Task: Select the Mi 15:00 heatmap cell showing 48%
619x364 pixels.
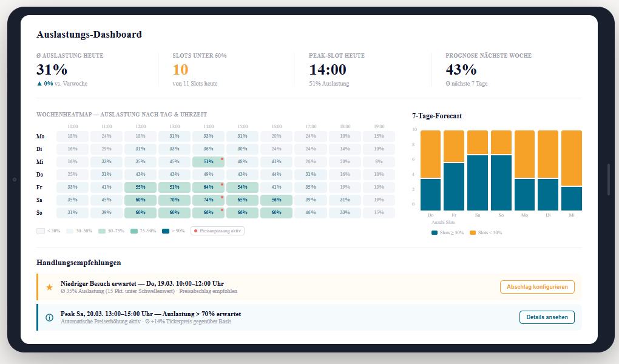Action: [242, 161]
